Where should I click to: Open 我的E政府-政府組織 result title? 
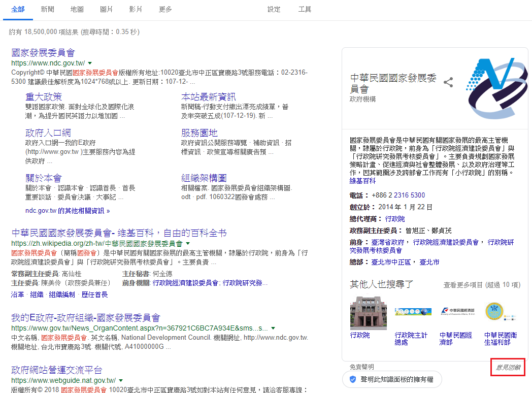(85, 318)
